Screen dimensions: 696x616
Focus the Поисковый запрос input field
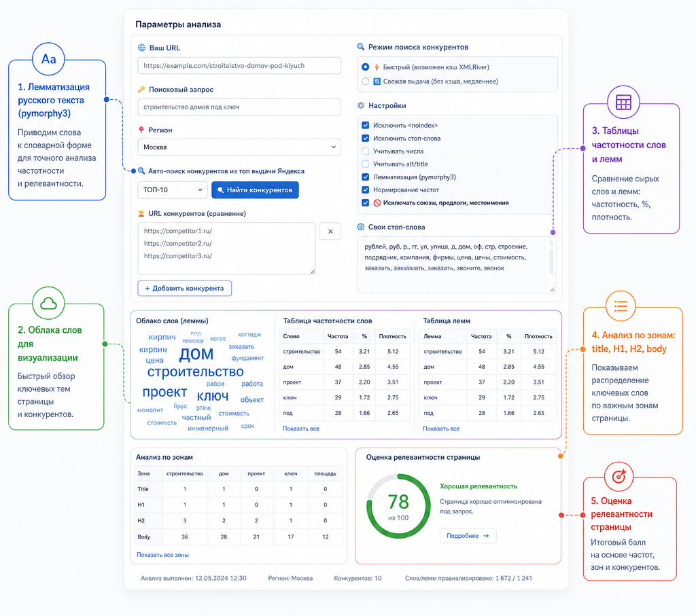(239, 107)
